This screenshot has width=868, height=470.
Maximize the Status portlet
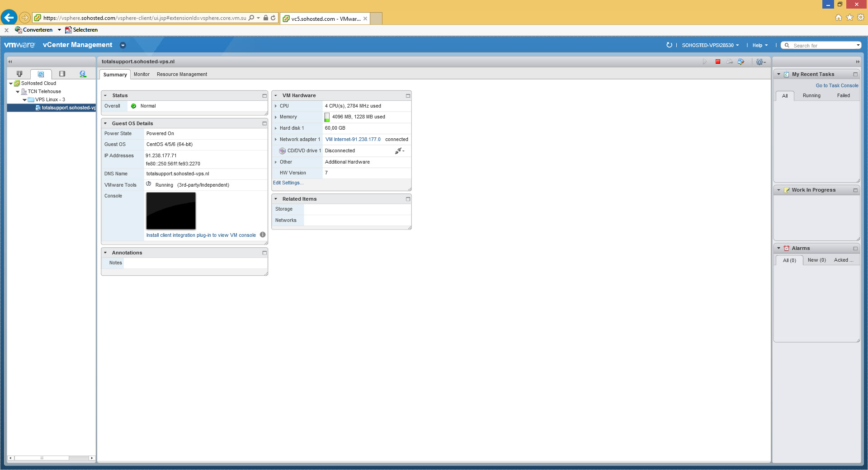pyautogui.click(x=264, y=96)
